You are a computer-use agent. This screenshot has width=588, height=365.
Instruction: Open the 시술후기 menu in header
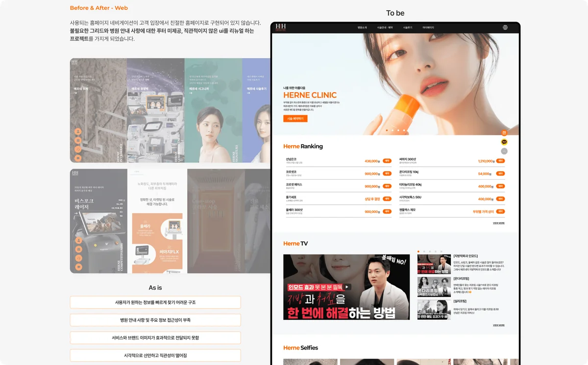tap(408, 27)
